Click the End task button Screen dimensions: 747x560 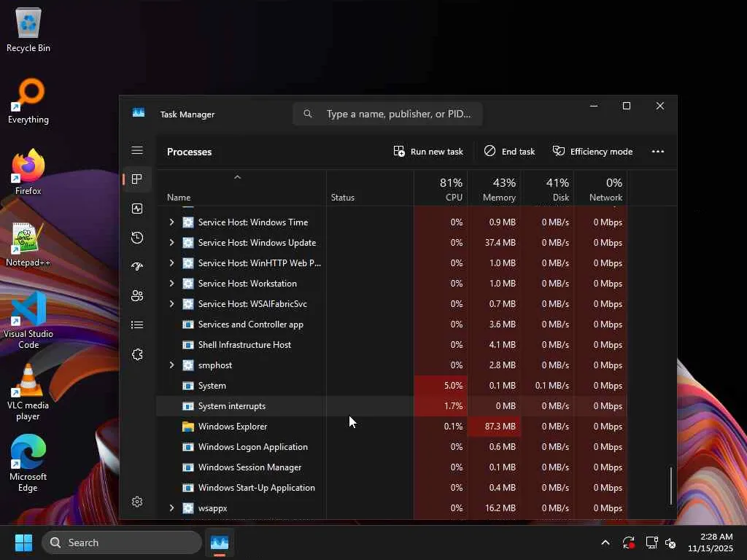(510, 152)
